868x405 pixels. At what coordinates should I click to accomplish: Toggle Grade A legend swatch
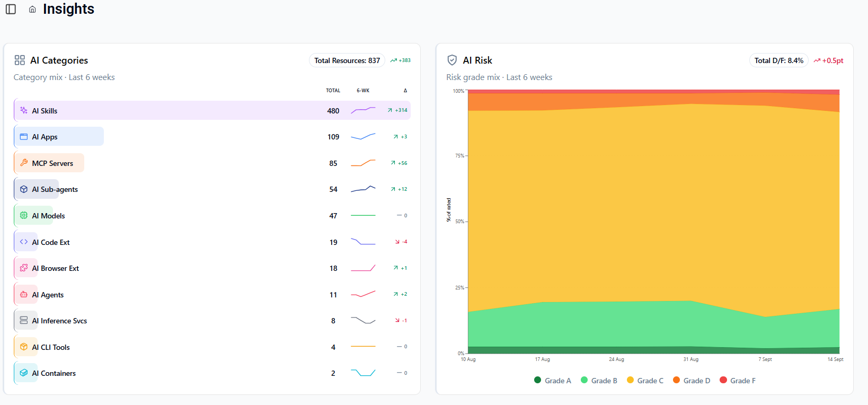click(538, 380)
